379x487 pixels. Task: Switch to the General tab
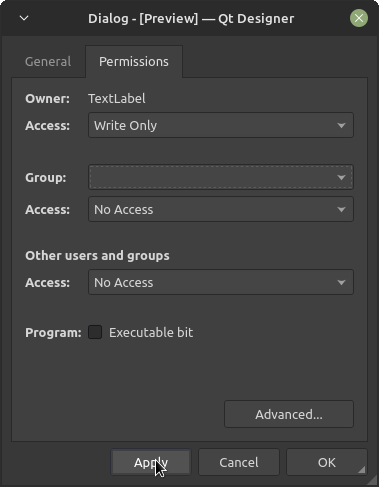(48, 62)
